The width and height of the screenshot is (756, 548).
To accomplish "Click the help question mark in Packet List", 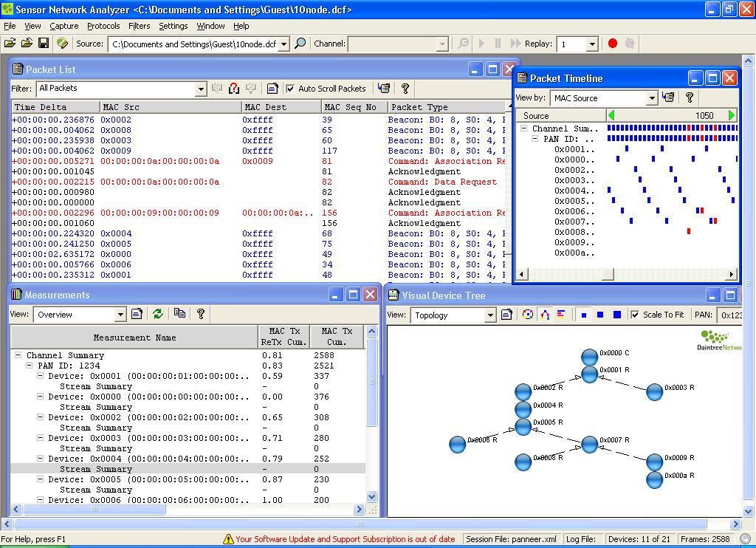I will click(x=405, y=89).
